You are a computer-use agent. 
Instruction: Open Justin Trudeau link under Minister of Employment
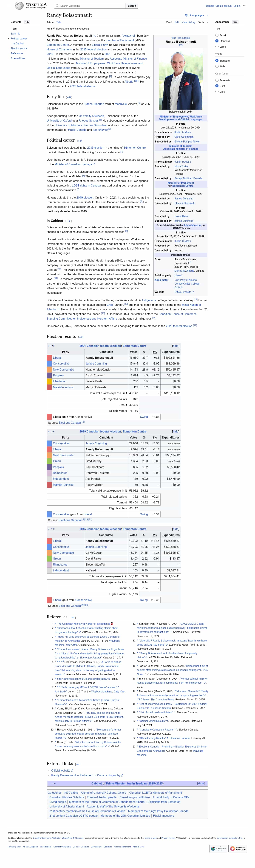[x=182, y=132]
